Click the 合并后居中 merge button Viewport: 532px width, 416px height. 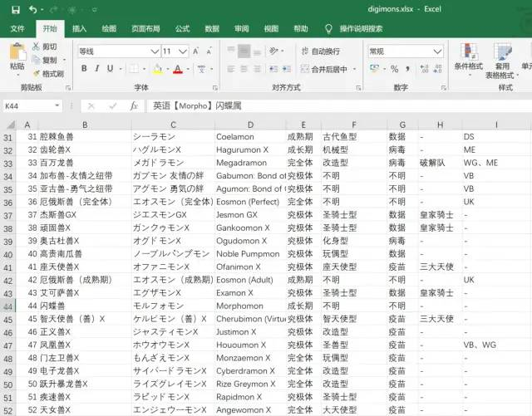pyautogui.click(x=324, y=69)
